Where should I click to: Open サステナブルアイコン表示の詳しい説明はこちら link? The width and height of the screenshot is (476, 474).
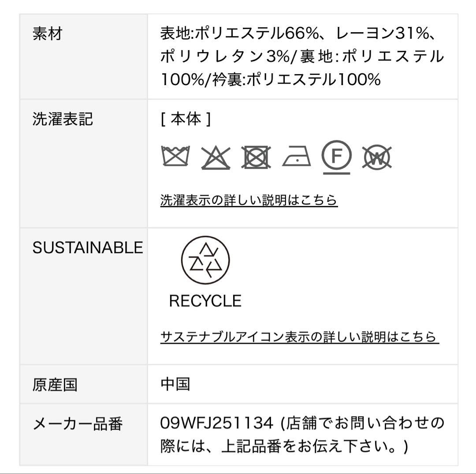[x=300, y=337]
